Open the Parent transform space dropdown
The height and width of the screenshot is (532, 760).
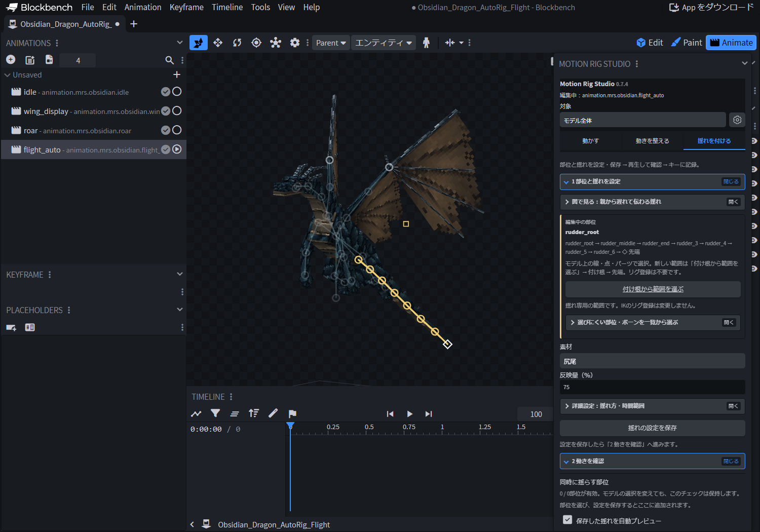point(331,43)
